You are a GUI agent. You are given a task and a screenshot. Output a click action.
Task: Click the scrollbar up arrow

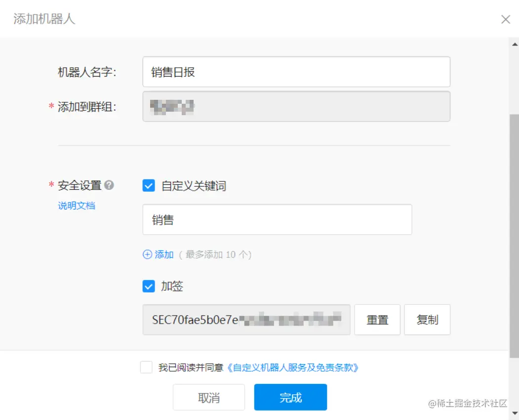tap(514, 44)
